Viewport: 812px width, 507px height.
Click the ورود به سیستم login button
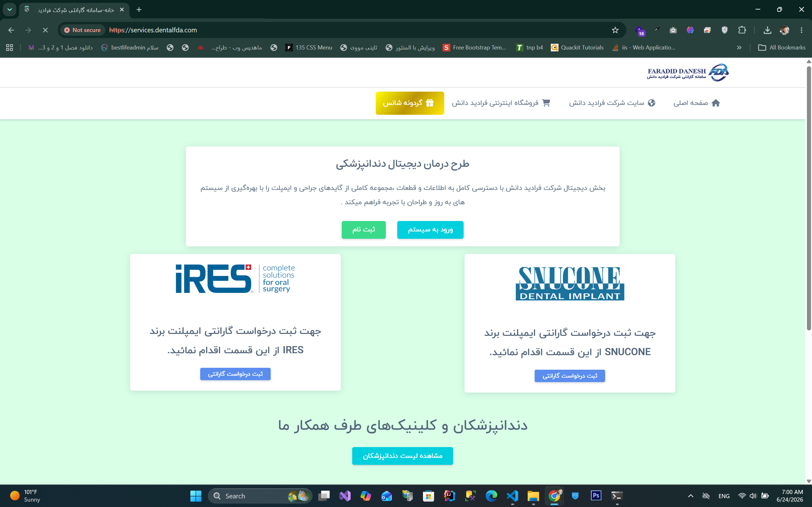click(x=430, y=230)
